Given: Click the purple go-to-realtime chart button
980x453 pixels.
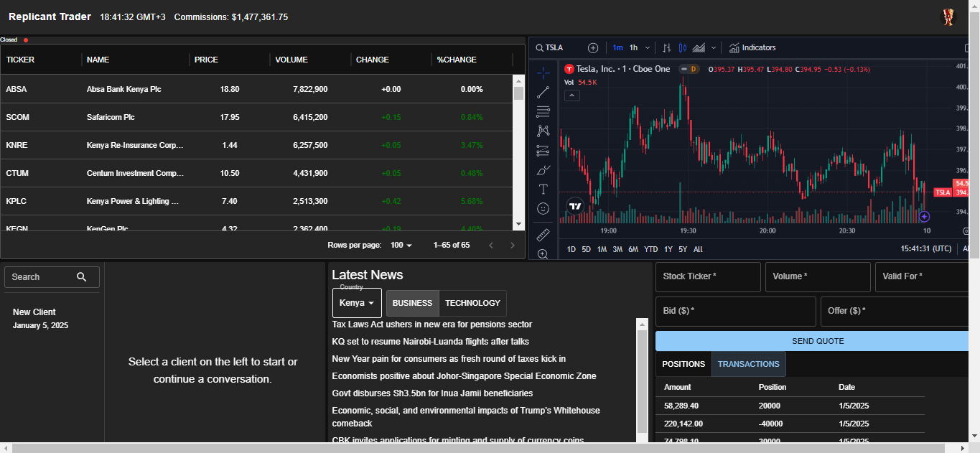Looking at the screenshot, I should pyautogui.click(x=925, y=216).
